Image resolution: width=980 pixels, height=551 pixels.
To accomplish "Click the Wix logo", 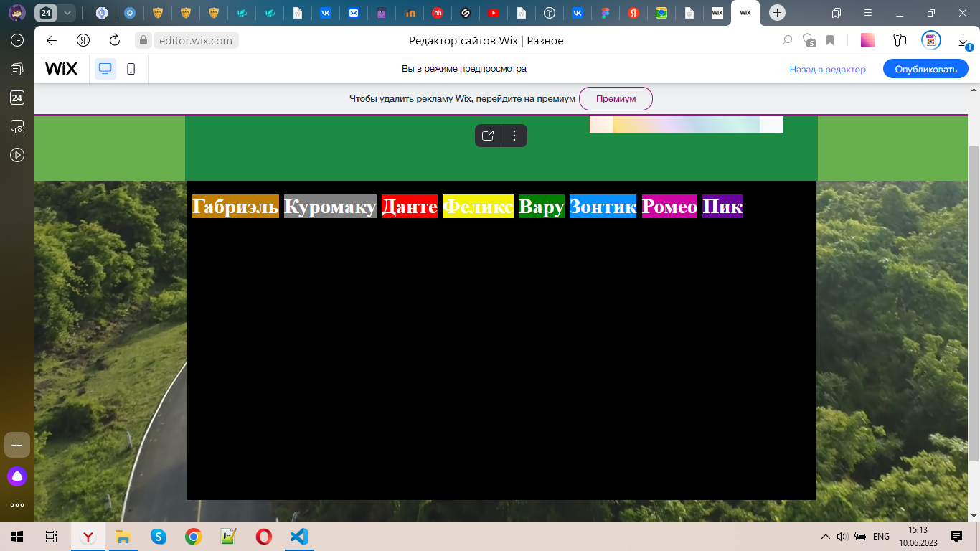I will click(x=61, y=69).
